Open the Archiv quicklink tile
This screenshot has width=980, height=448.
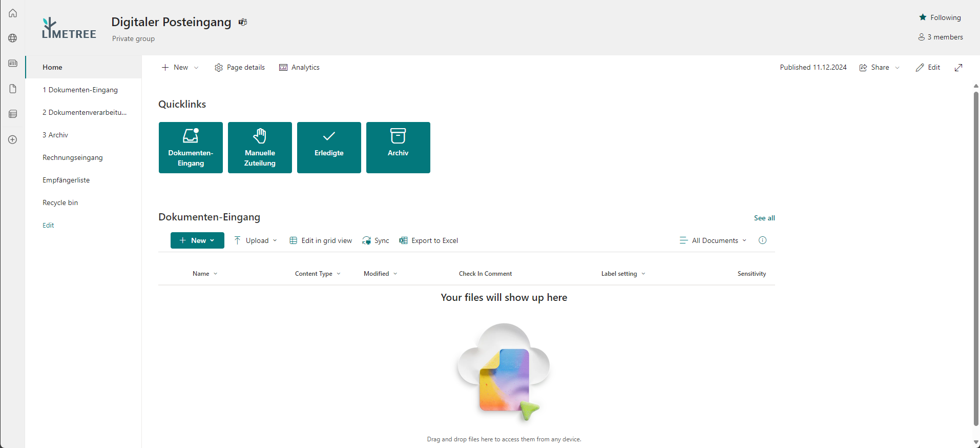[x=398, y=148]
